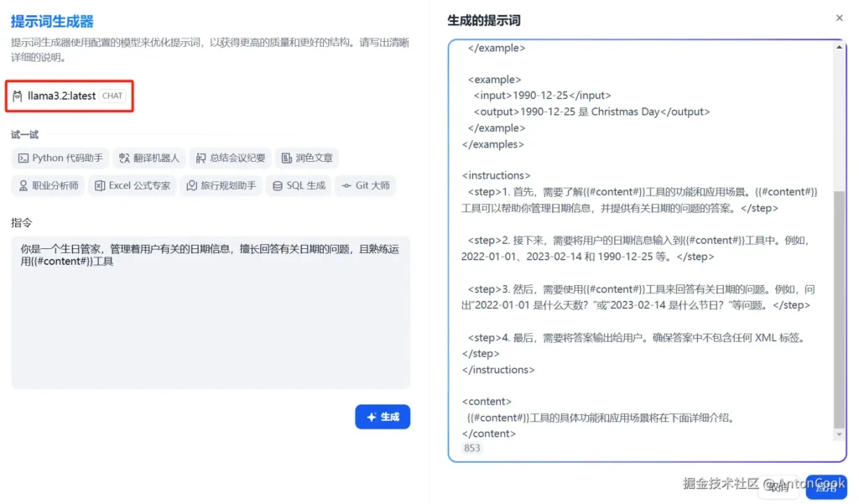859x504 pixels.
Task: Open the llama3.2:latest model selector
Action: click(x=61, y=96)
